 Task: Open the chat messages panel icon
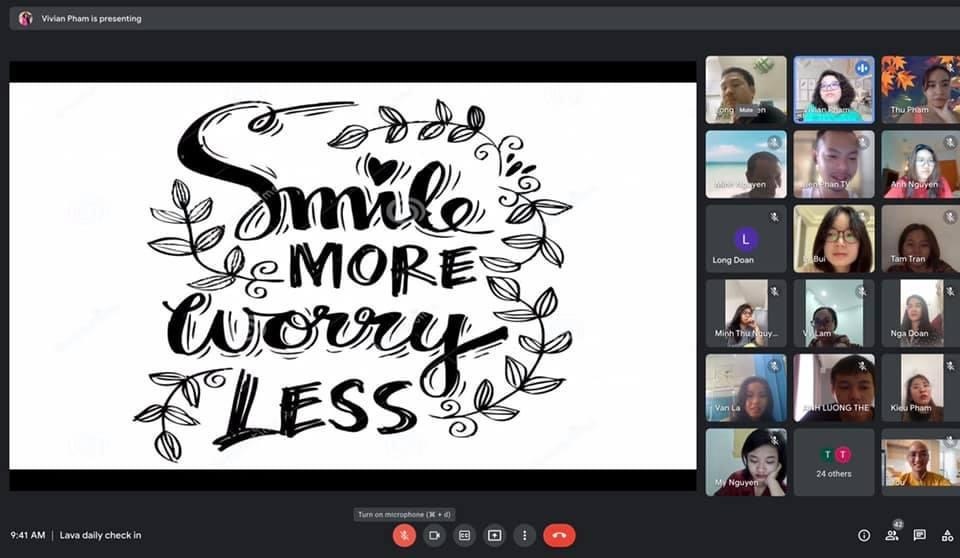click(x=920, y=535)
